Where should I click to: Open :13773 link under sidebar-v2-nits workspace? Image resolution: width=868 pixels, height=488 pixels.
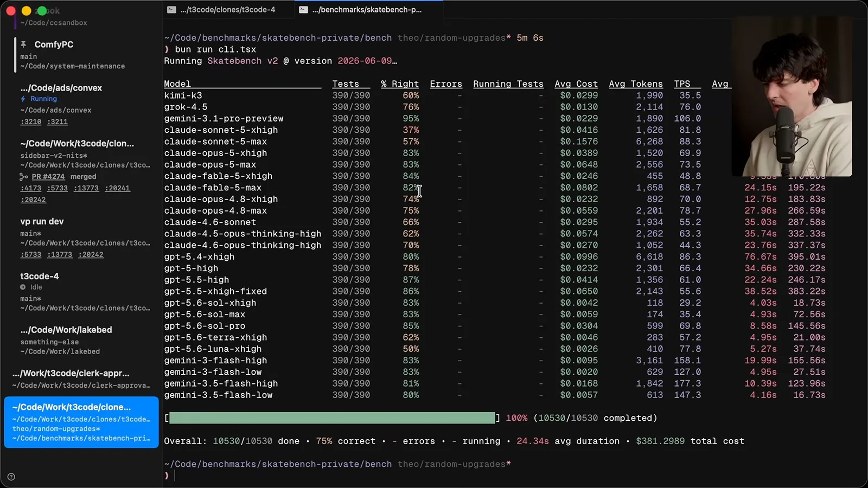pos(86,188)
